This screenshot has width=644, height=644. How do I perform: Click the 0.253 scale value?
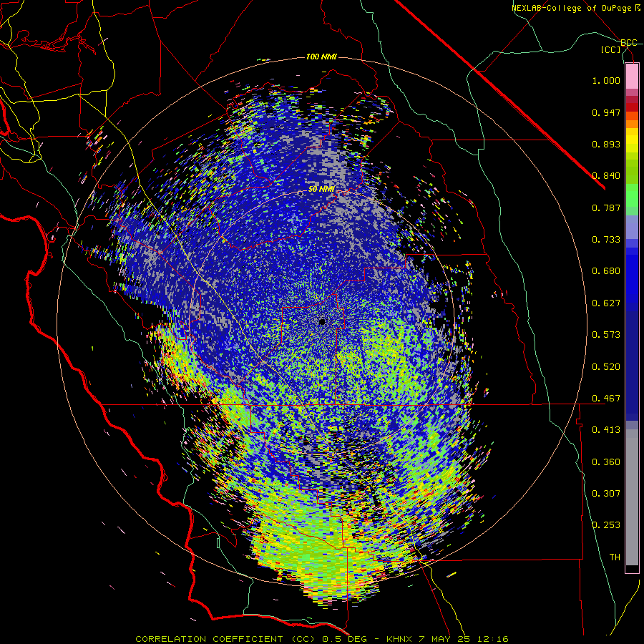pos(606,525)
